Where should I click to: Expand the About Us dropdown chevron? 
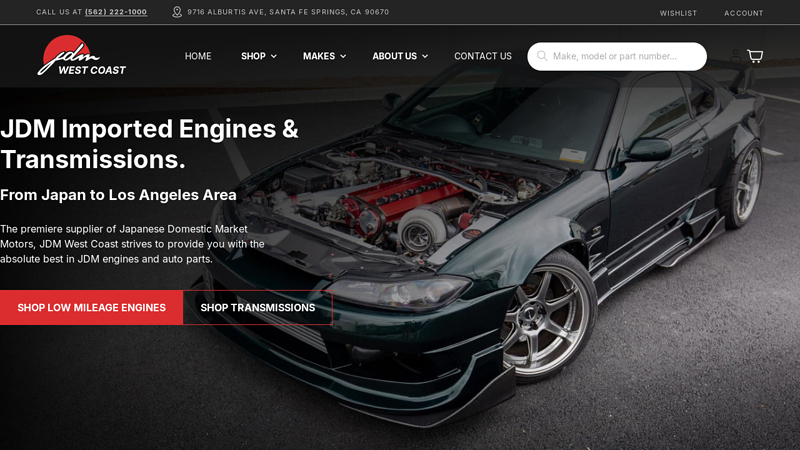pyautogui.click(x=425, y=57)
